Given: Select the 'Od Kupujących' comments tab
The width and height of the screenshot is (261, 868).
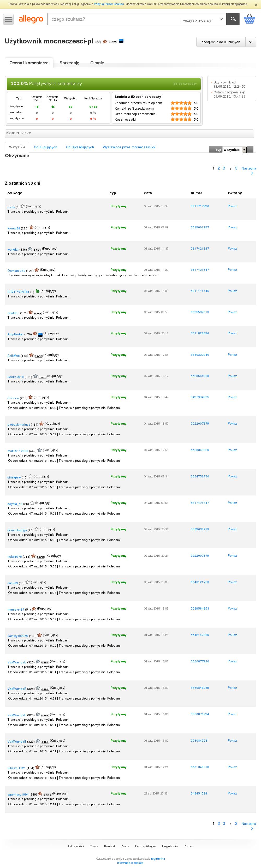Looking at the screenshot, I should [45, 147].
